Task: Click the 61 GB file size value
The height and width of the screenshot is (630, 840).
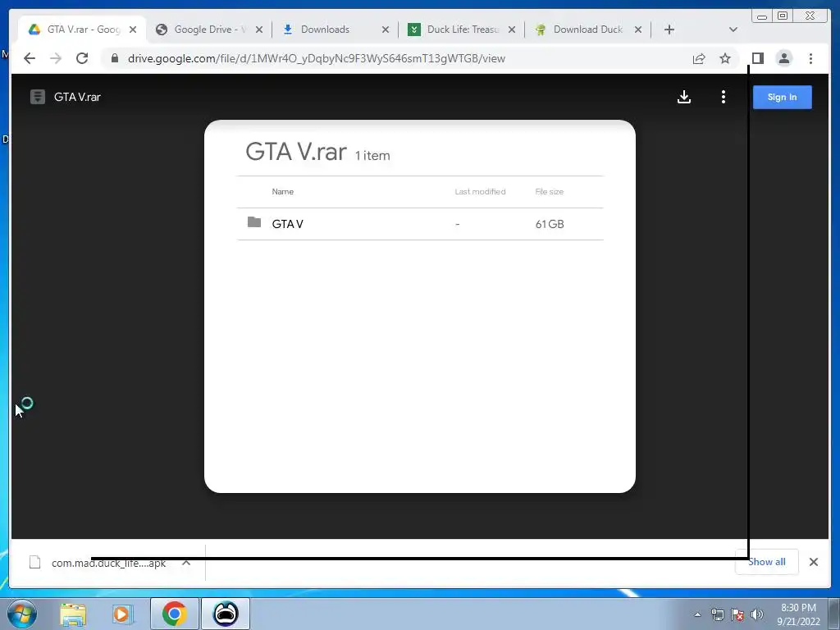Action: point(550,224)
